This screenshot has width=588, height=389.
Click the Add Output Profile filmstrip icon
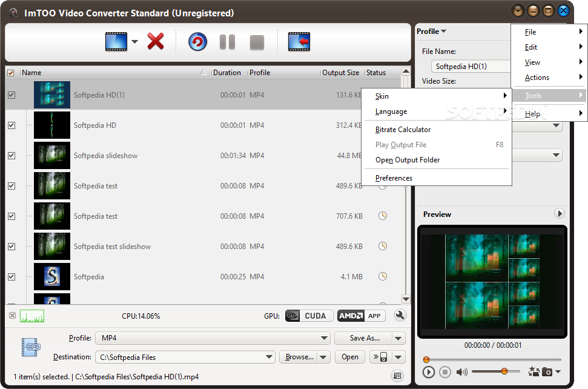299,41
